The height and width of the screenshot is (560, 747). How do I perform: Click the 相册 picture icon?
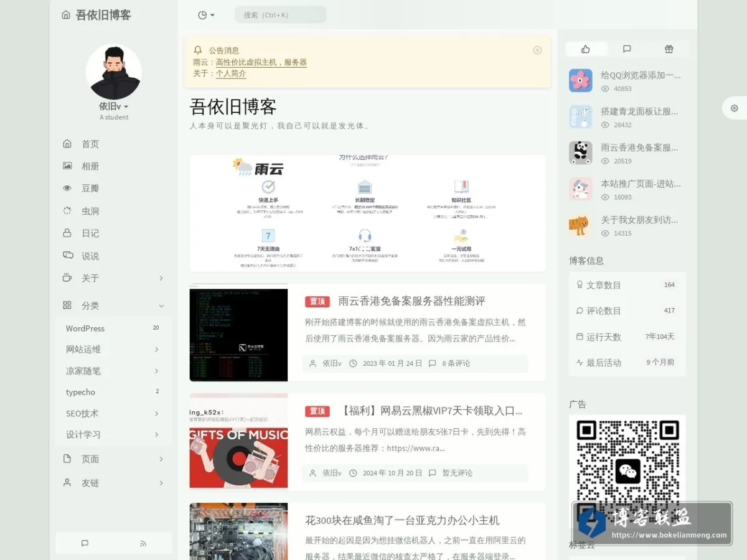pyautogui.click(x=67, y=166)
